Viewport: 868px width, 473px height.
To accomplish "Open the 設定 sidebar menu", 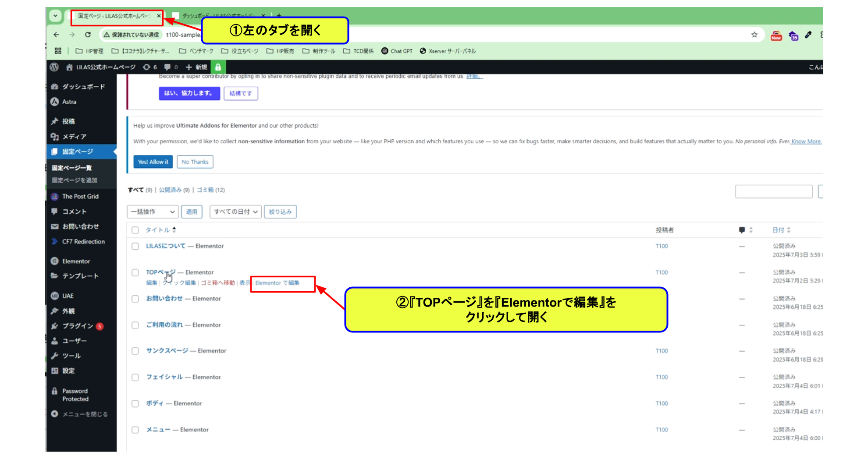I will tap(82, 371).
